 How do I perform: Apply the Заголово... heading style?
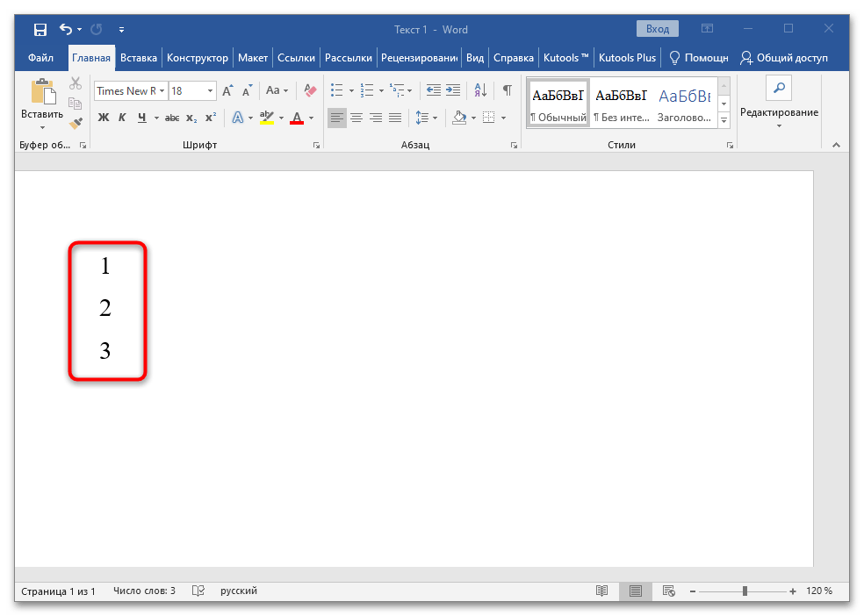tap(684, 103)
